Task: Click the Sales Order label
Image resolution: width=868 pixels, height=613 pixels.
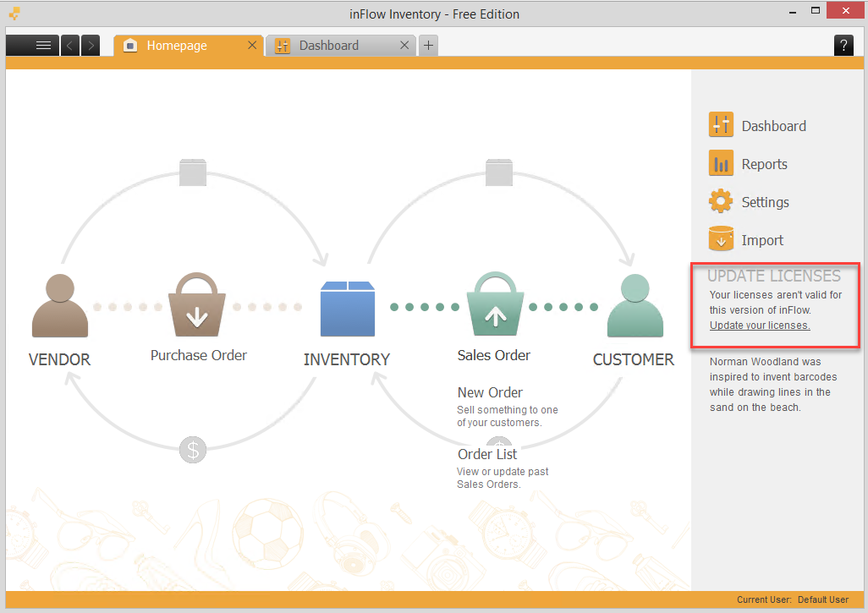Action: [x=494, y=355]
